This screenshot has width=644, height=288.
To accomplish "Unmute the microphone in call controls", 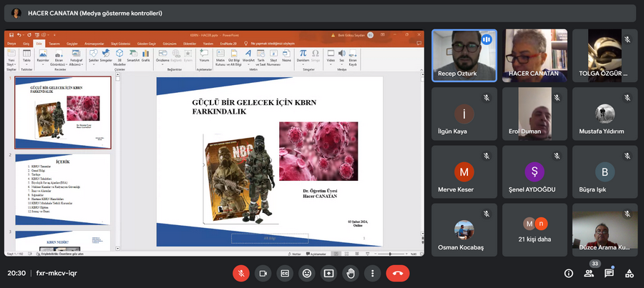I will 241,273.
